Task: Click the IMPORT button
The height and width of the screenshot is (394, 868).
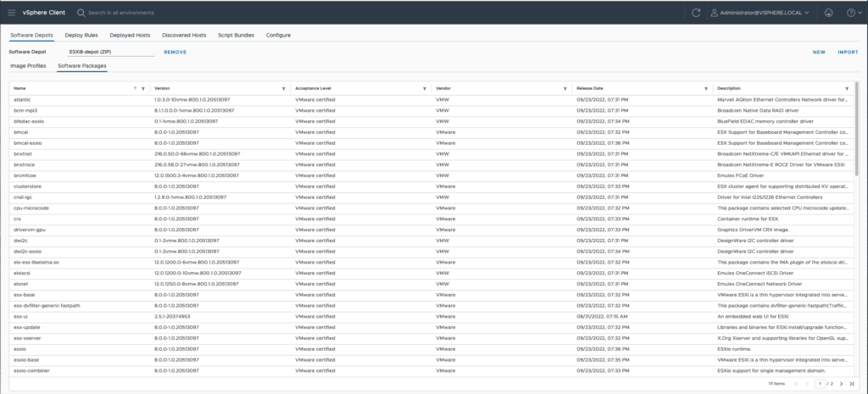Action: (848, 52)
